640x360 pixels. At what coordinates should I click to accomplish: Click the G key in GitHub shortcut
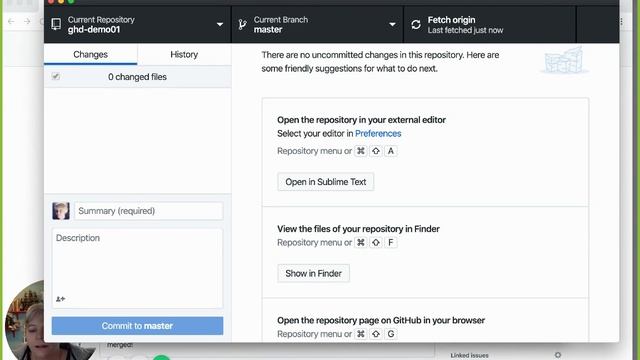(391, 334)
